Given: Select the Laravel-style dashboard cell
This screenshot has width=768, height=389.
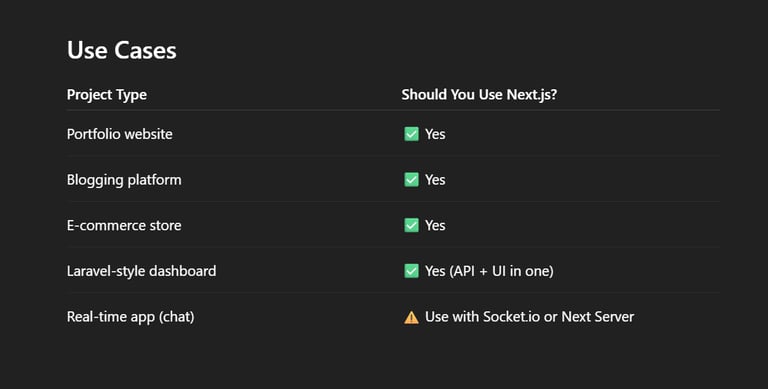Looking at the screenshot, I should click(142, 271).
